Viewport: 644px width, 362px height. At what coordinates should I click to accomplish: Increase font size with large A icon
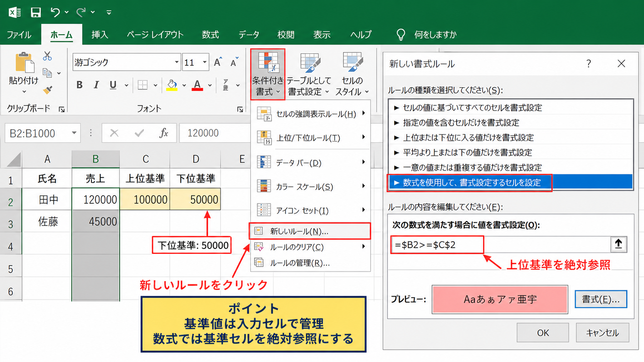[x=218, y=62]
